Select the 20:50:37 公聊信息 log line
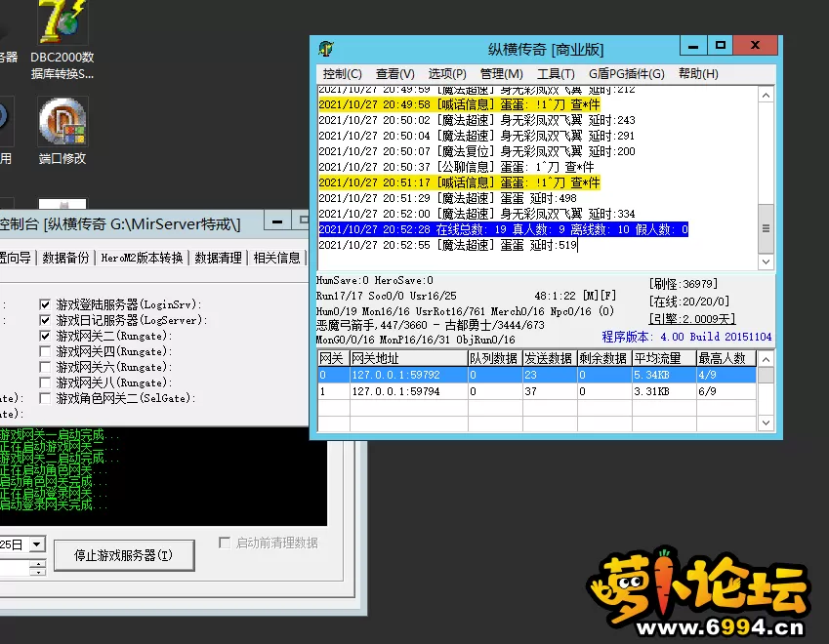Image resolution: width=829 pixels, height=644 pixels. 456,167
